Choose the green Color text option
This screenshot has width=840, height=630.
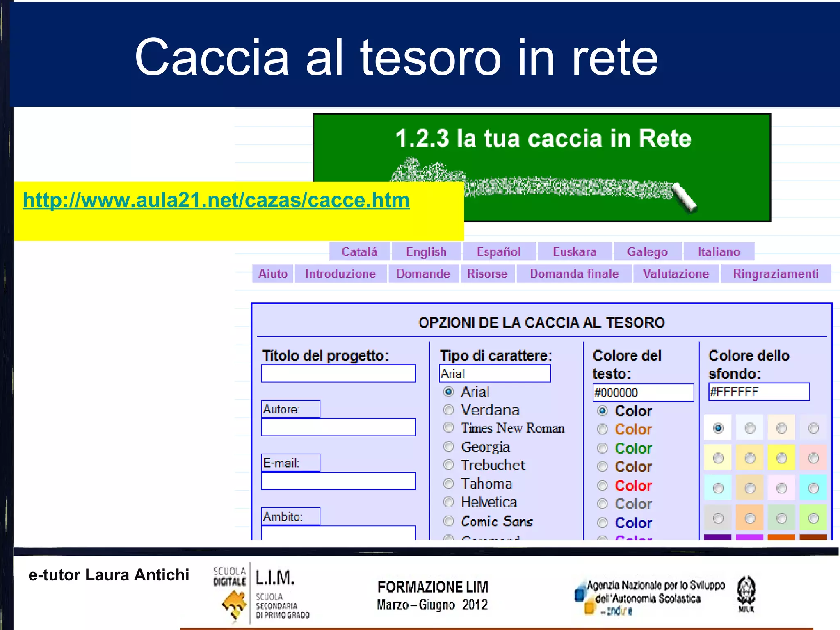tap(602, 448)
